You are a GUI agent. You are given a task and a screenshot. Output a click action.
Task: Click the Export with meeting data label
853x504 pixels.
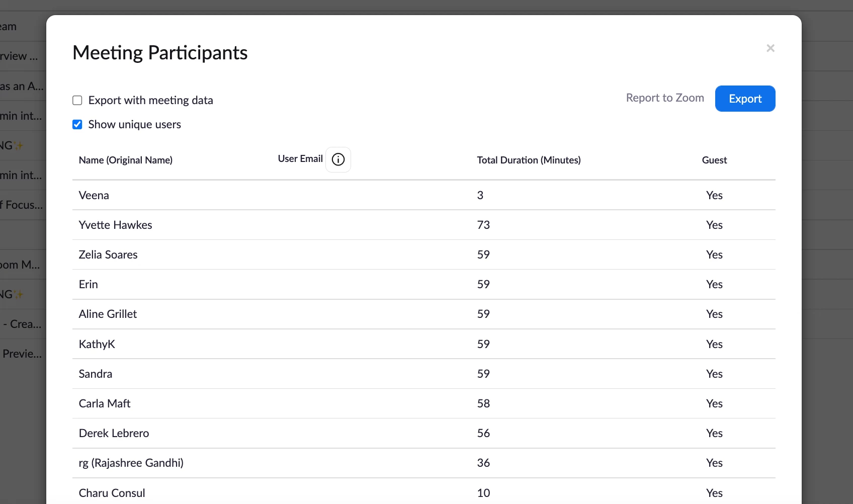click(151, 101)
